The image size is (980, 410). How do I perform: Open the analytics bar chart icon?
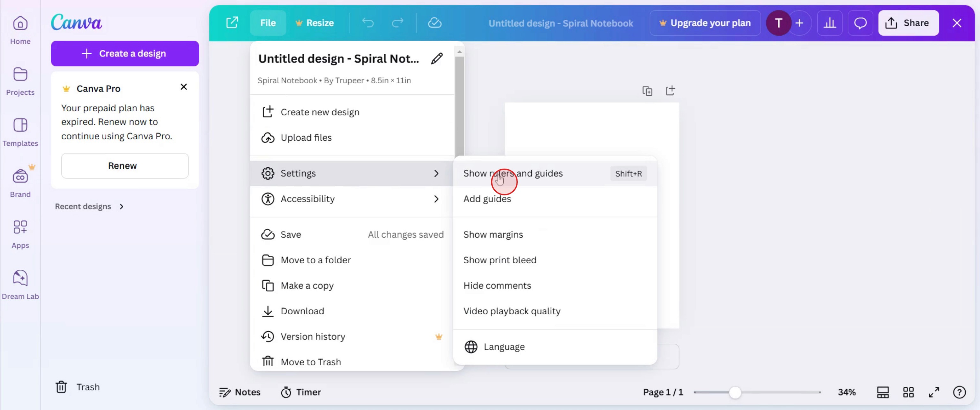point(830,23)
